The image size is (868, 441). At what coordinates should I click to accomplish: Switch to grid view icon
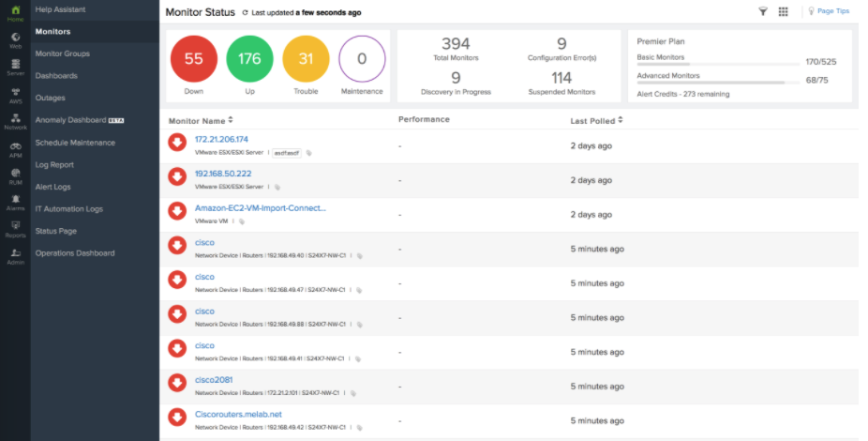point(783,11)
